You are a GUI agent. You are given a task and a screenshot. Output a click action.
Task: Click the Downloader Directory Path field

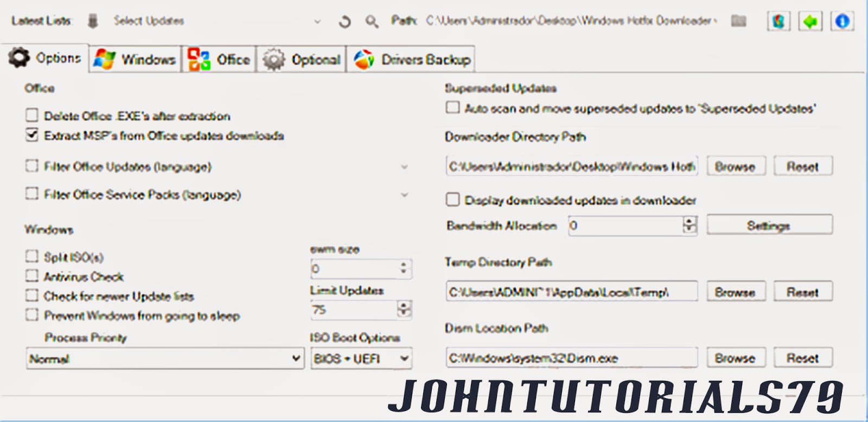572,166
